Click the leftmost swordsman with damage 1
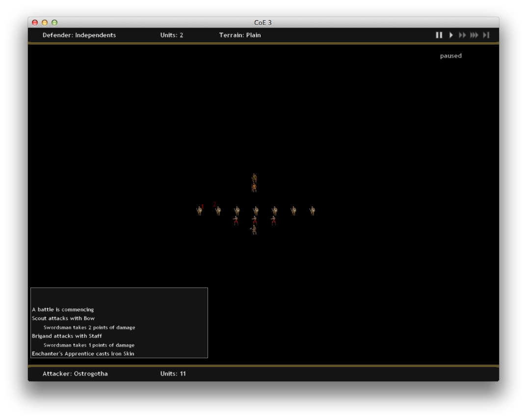 coord(199,211)
